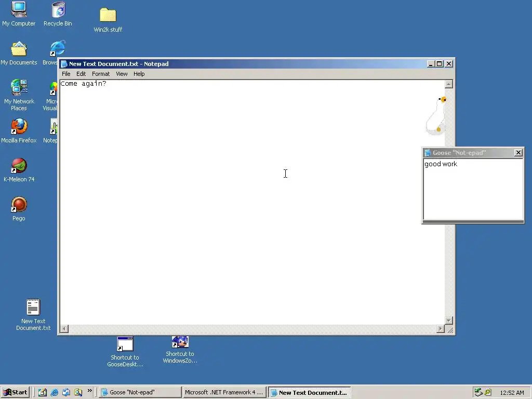The width and height of the screenshot is (532, 399).
Task: Select the My Computer desktop icon
Action: point(19,14)
